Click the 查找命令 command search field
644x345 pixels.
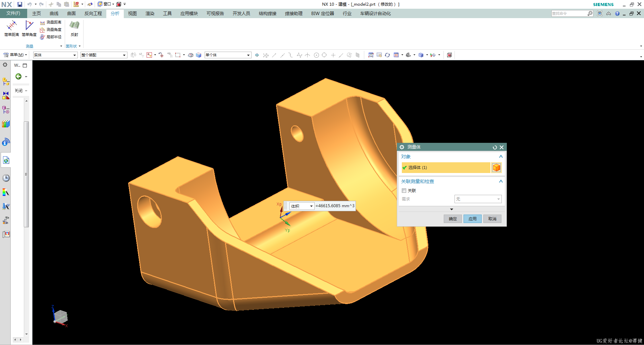point(569,13)
